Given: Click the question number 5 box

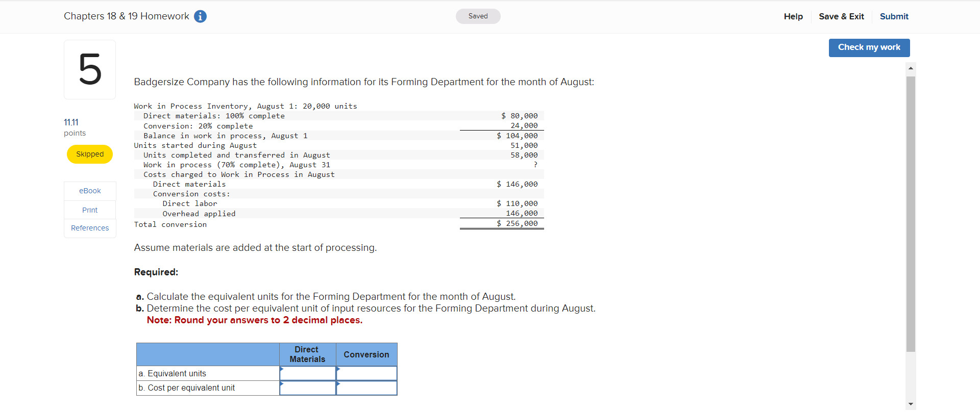Looking at the screenshot, I should pos(90,69).
